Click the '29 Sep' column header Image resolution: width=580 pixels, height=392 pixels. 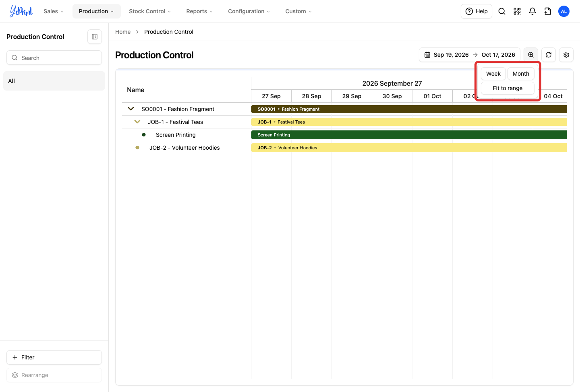[352, 96]
